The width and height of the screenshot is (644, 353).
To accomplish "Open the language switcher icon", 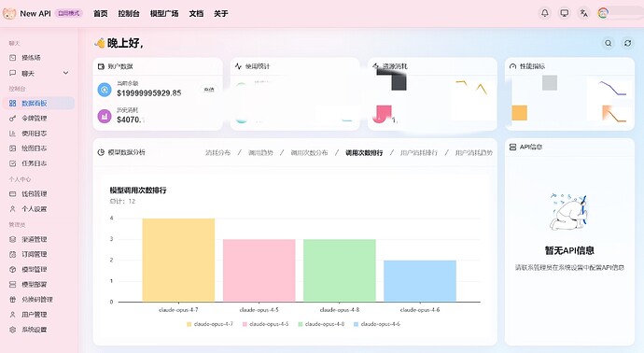I will pos(583,13).
